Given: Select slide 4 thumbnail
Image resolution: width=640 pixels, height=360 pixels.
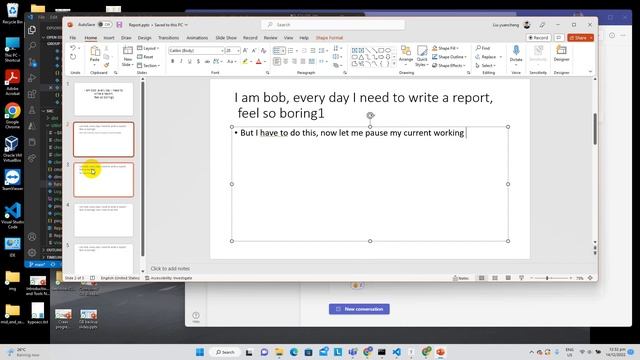Looking at the screenshot, I should (x=104, y=220).
